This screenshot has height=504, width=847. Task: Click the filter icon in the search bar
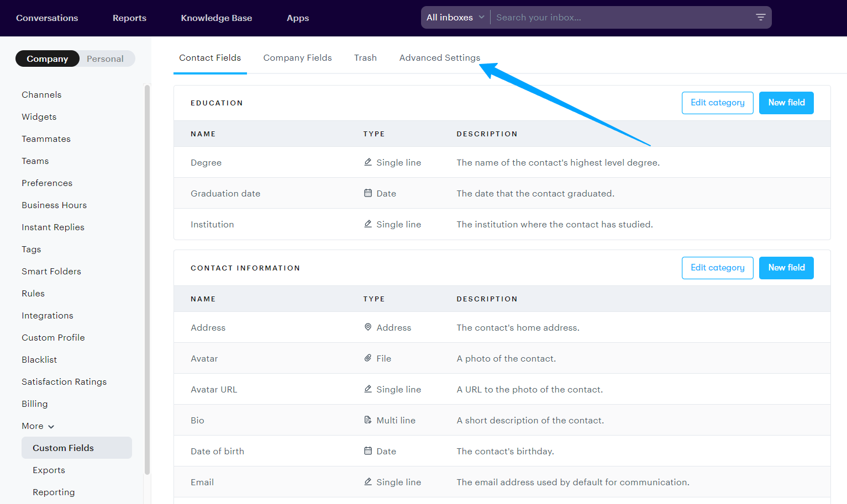coord(760,18)
